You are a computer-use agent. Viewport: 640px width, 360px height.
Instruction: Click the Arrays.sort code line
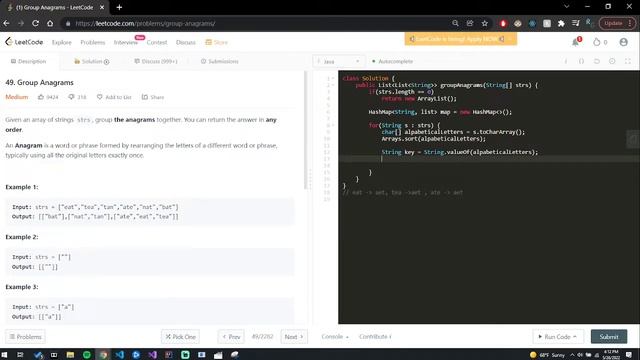(433, 139)
